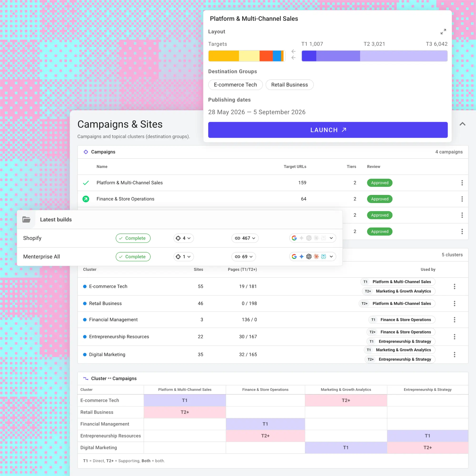This screenshot has height=476, width=476.
Task: Click the Sites column header in clusters table
Action: pos(198,269)
